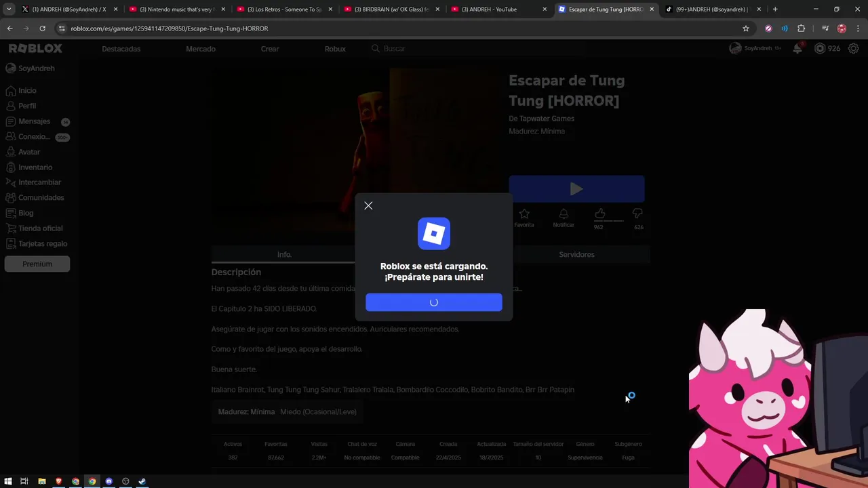Open the blue sound-waves extension icon
868x488 pixels.
click(785, 28)
